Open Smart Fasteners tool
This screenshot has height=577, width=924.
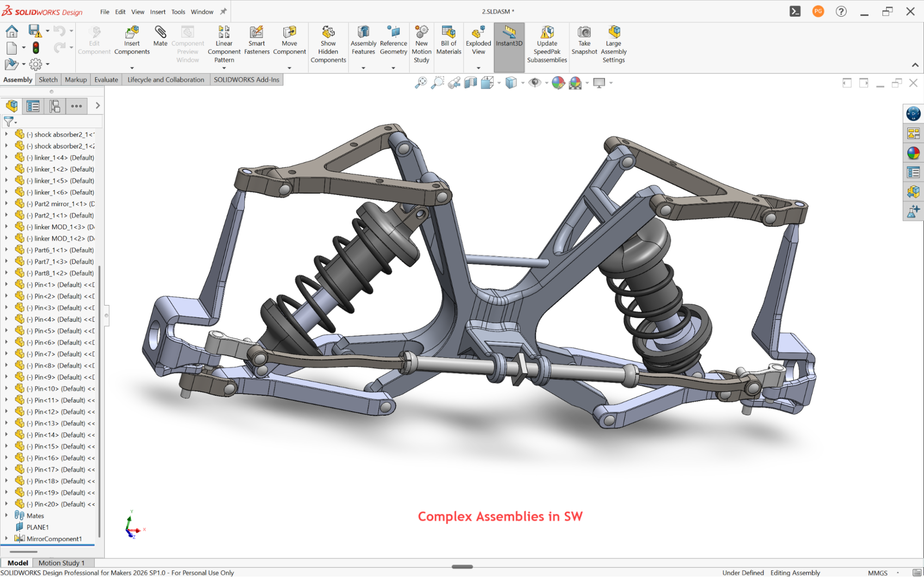point(257,40)
